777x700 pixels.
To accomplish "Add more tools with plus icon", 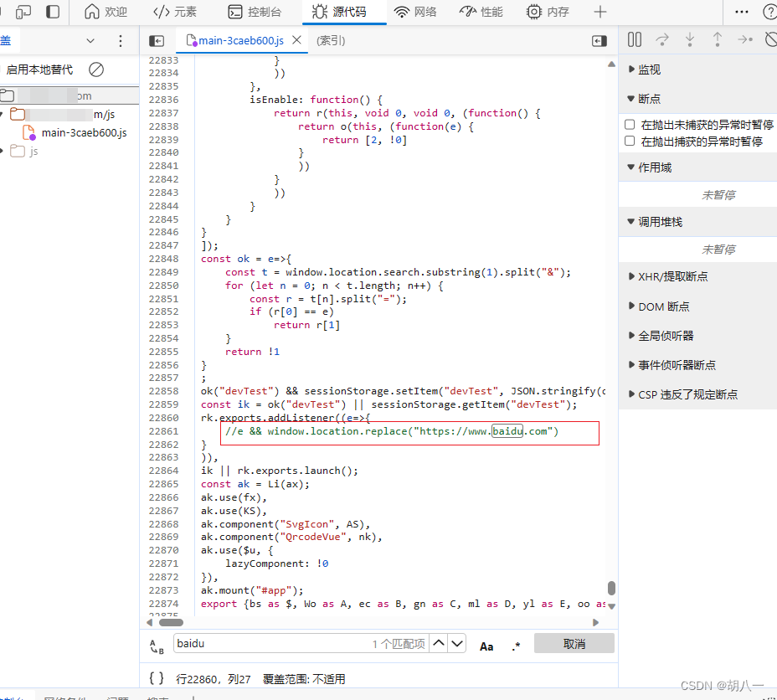I will [600, 12].
